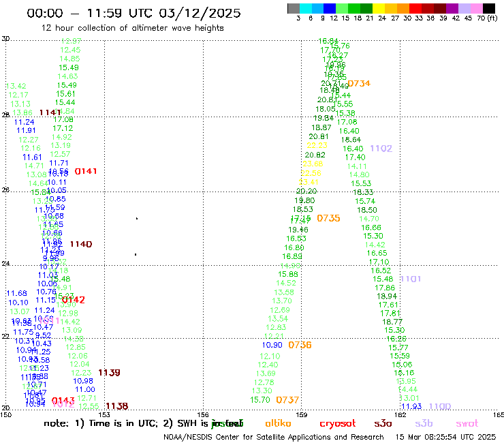Click the lavender s3b time label 1101
Screen dimensions: 504x443
(x=411, y=279)
